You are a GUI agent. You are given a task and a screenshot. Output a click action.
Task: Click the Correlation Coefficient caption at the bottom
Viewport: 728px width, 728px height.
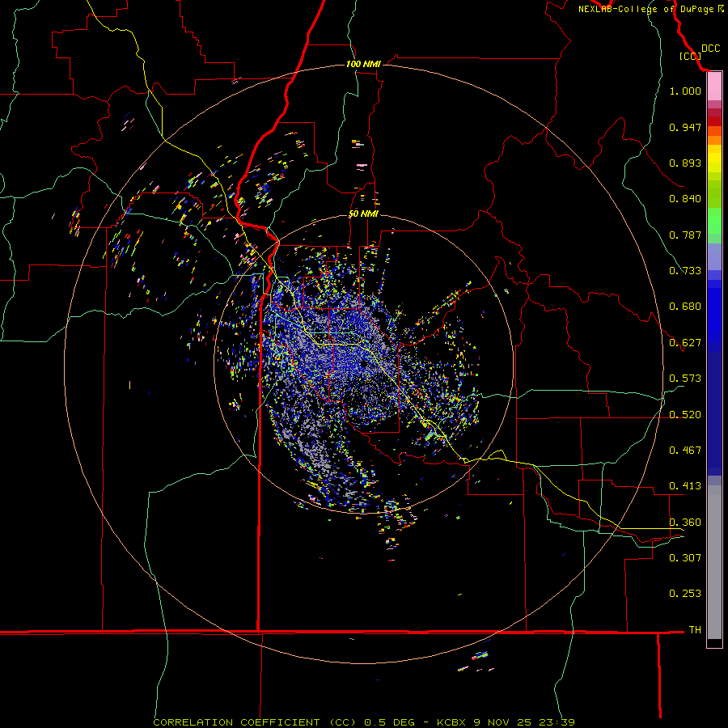tap(364, 722)
